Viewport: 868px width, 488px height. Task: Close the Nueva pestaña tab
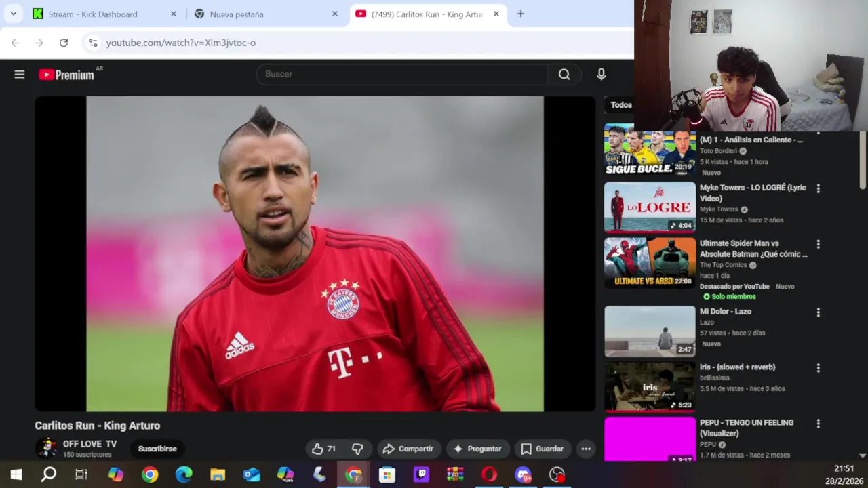point(334,14)
